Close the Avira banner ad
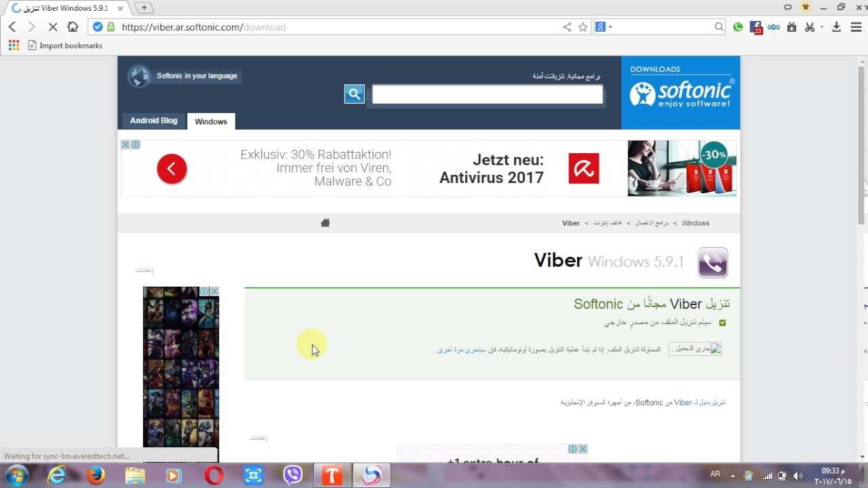 click(125, 144)
